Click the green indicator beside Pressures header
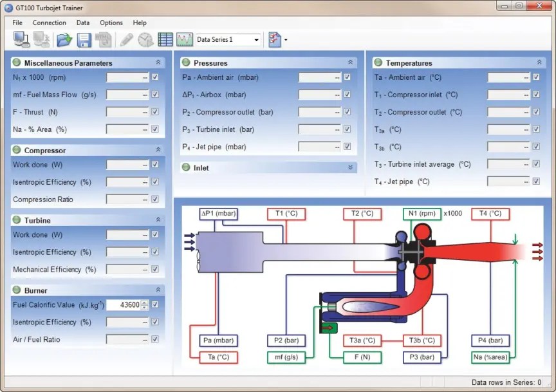556x392 pixels. point(186,62)
